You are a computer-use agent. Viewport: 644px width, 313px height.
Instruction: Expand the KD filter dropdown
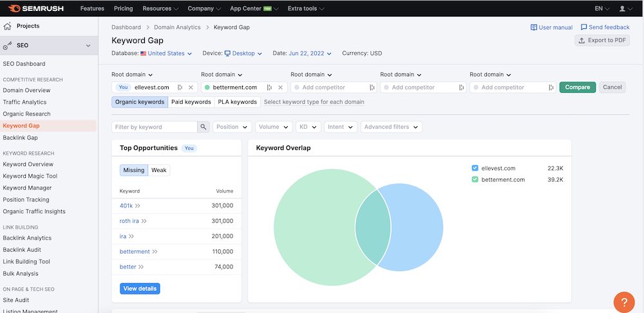[x=307, y=127]
